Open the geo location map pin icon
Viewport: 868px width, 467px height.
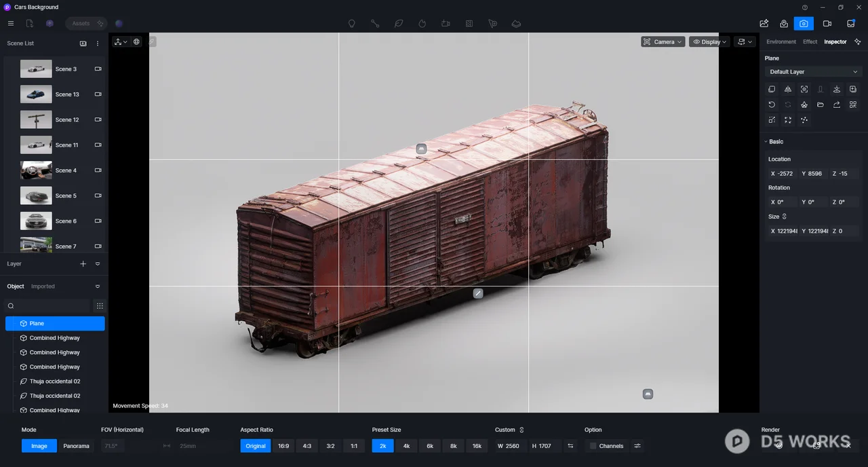[x=784, y=23]
